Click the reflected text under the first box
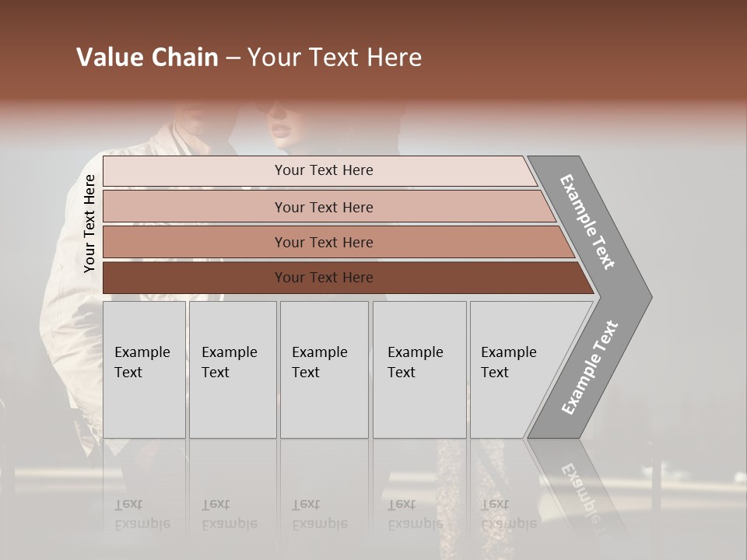This screenshot has width=747, height=560. (x=142, y=515)
